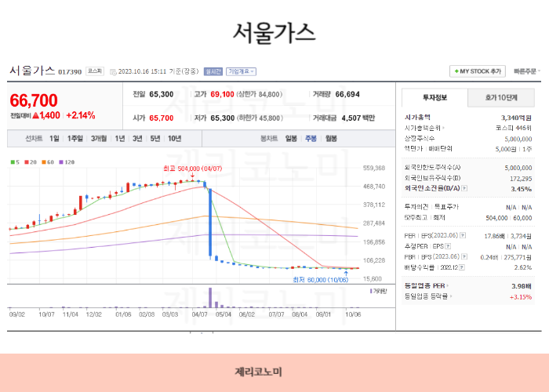Screen dimensions: 549x392
Task: Click the 고가 value 69,100
Action: [222, 95]
